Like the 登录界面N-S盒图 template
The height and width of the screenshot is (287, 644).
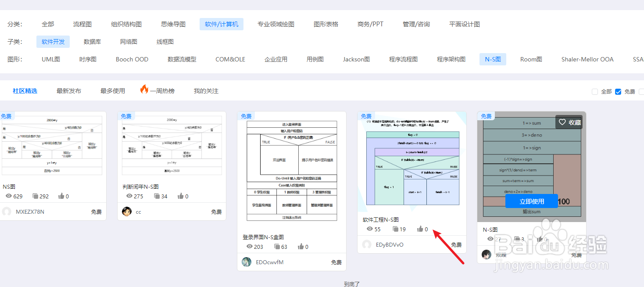[x=301, y=247]
